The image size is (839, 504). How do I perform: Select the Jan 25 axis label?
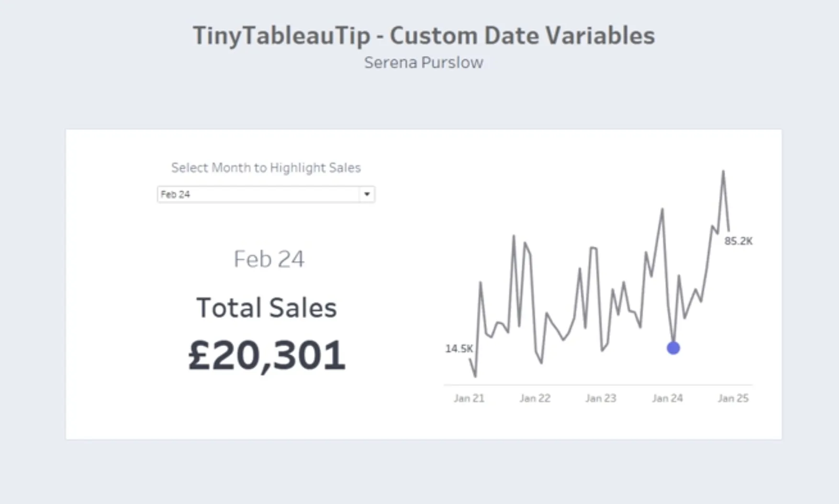tap(732, 398)
